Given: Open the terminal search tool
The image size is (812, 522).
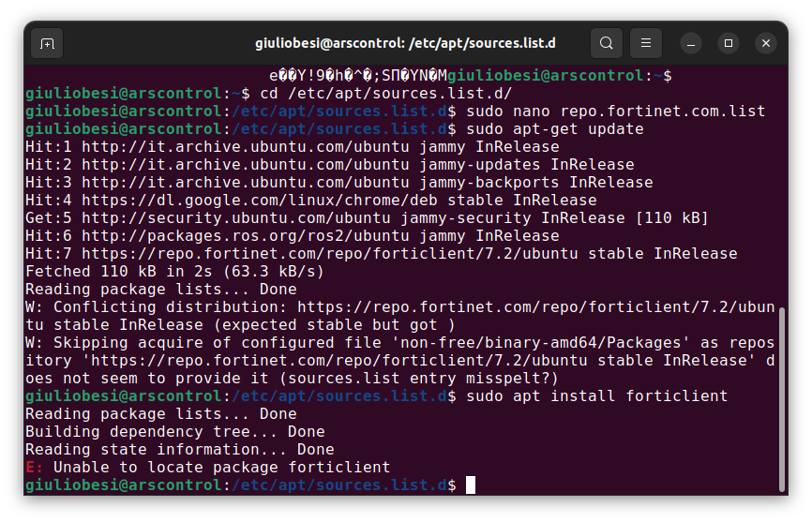Looking at the screenshot, I should click(607, 43).
